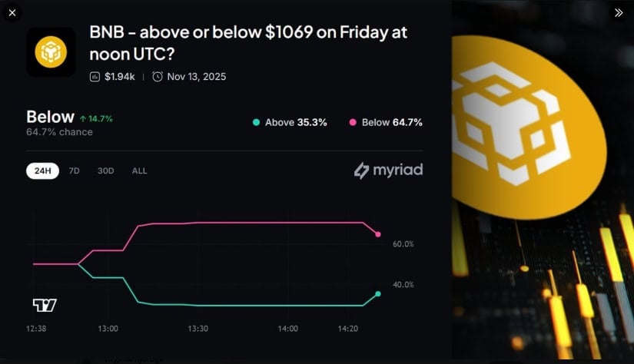Select the 24H time range
This screenshot has width=634, height=364.
[42, 170]
